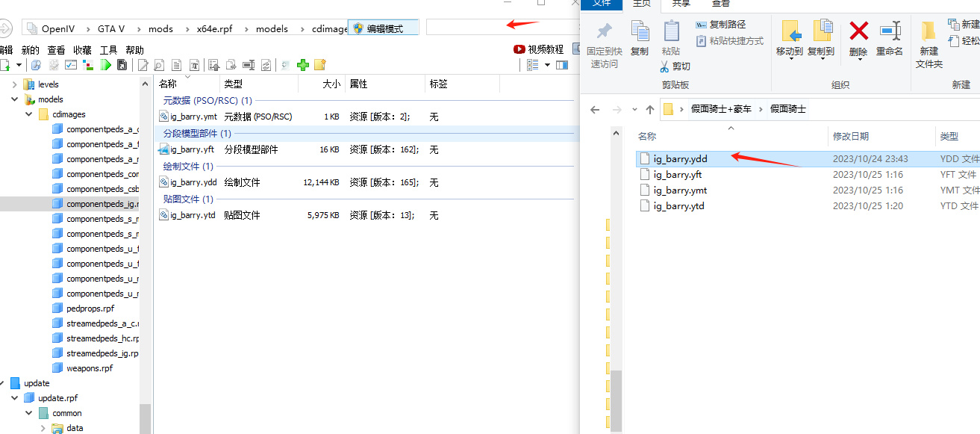Image resolution: width=980 pixels, height=434 pixels.
Task: Click the extract-up arrow list icon in OpenIV
Action: coord(214,65)
